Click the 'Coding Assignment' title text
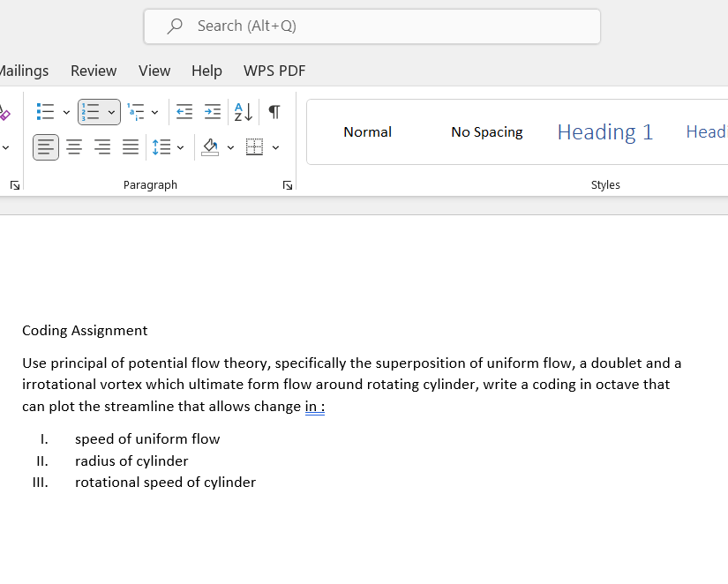The width and height of the screenshot is (728, 584). pyautogui.click(x=85, y=331)
